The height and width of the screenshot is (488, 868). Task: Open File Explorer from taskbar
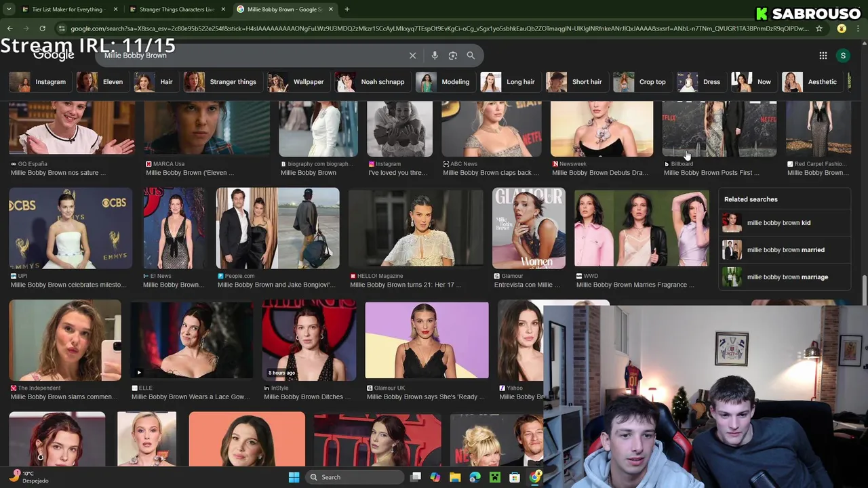coord(455,477)
